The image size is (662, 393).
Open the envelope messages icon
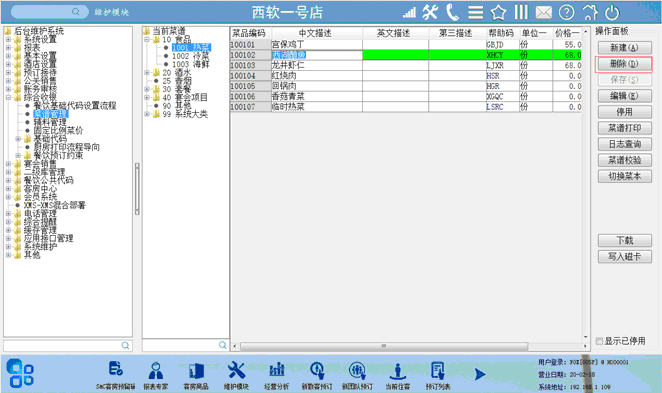click(544, 13)
